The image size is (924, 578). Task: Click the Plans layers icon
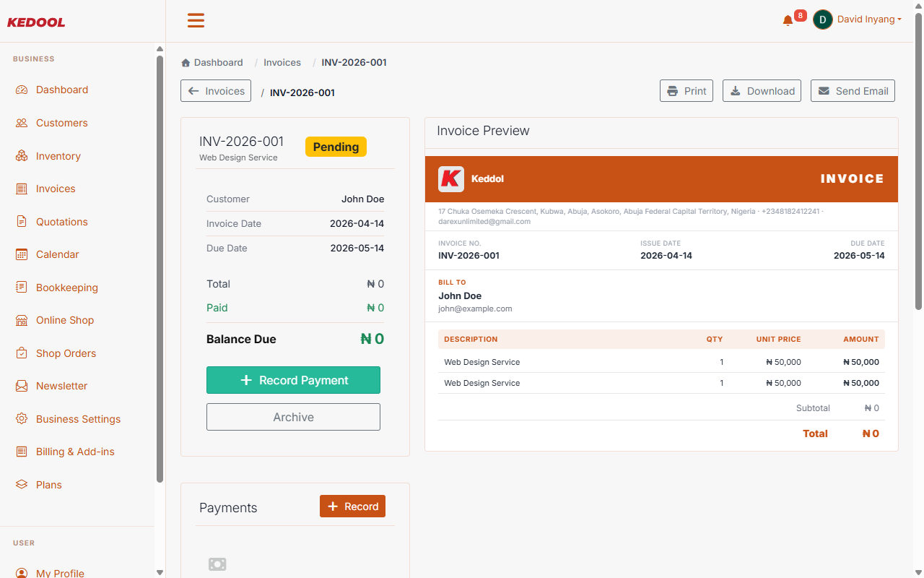click(x=22, y=485)
